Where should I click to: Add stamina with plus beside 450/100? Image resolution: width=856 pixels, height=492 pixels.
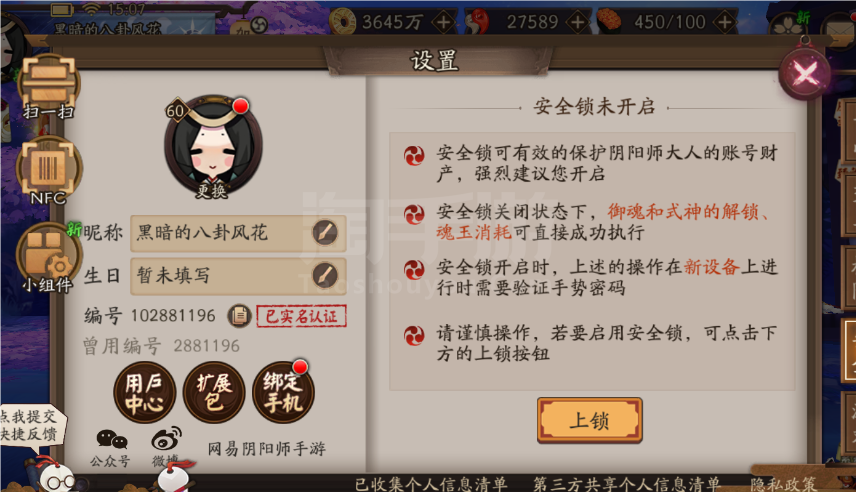pos(724,22)
